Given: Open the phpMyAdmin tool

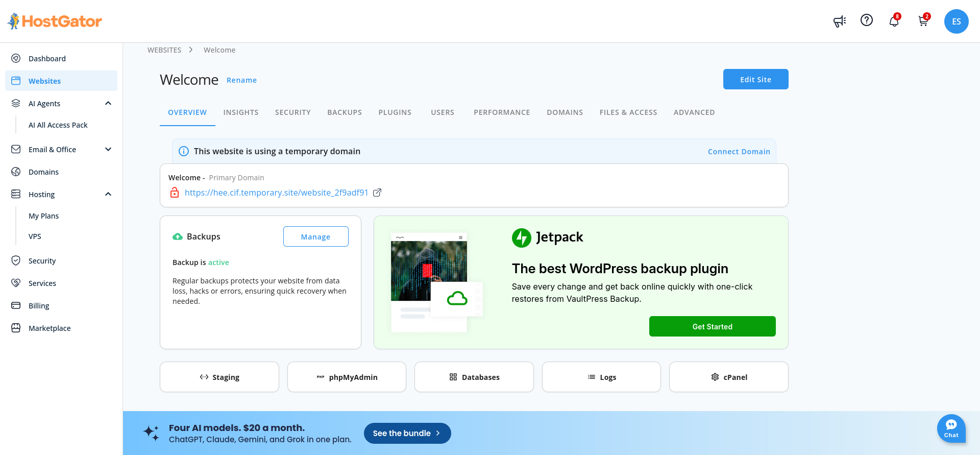Looking at the screenshot, I should [x=347, y=377].
